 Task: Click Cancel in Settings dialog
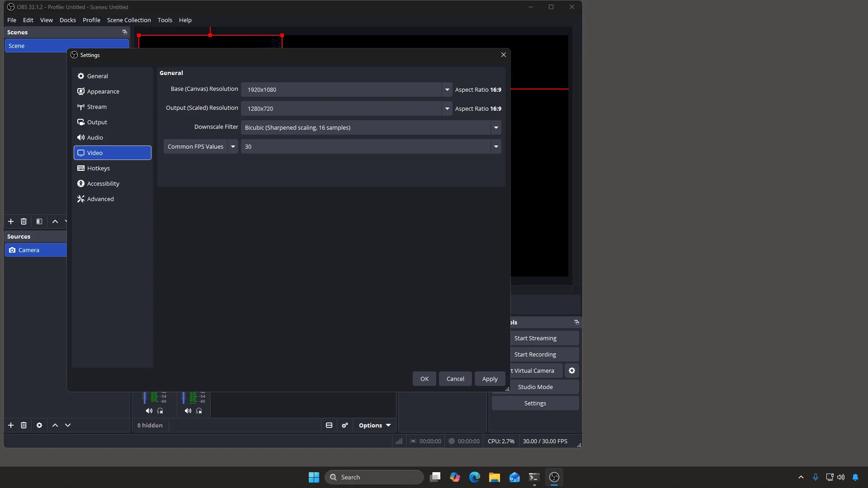click(x=455, y=379)
